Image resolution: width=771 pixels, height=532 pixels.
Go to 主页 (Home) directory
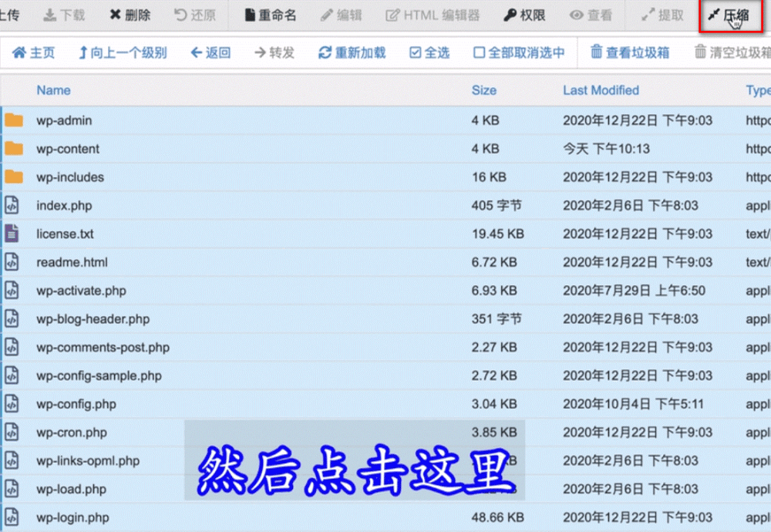point(35,52)
